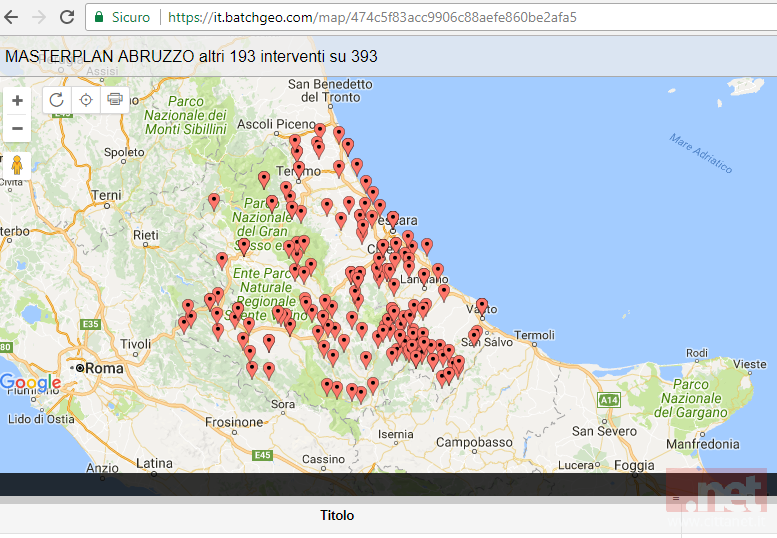Click the marker on Teramo label
The width and height of the screenshot is (777, 538).
pos(299,169)
